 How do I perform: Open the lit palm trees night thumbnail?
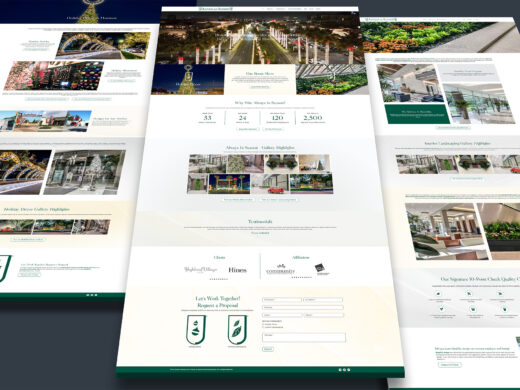229,184
